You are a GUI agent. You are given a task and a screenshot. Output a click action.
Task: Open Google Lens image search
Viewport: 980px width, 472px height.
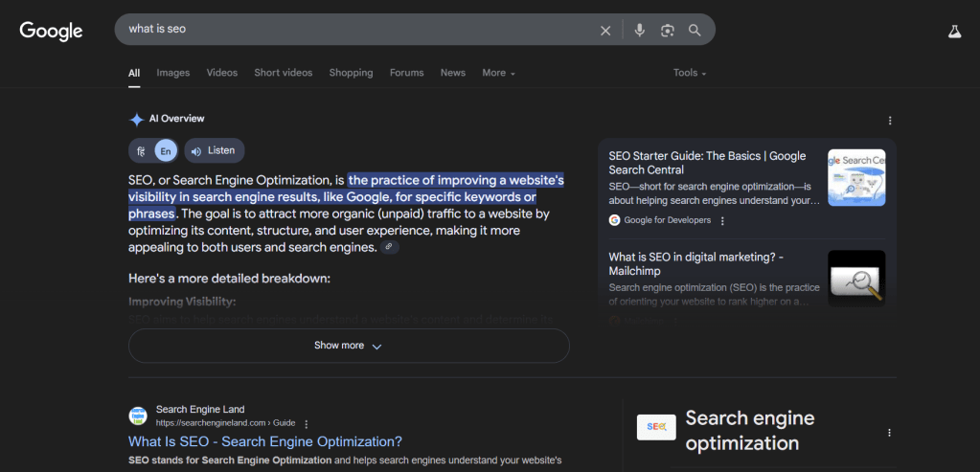pyautogui.click(x=667, y=30)
